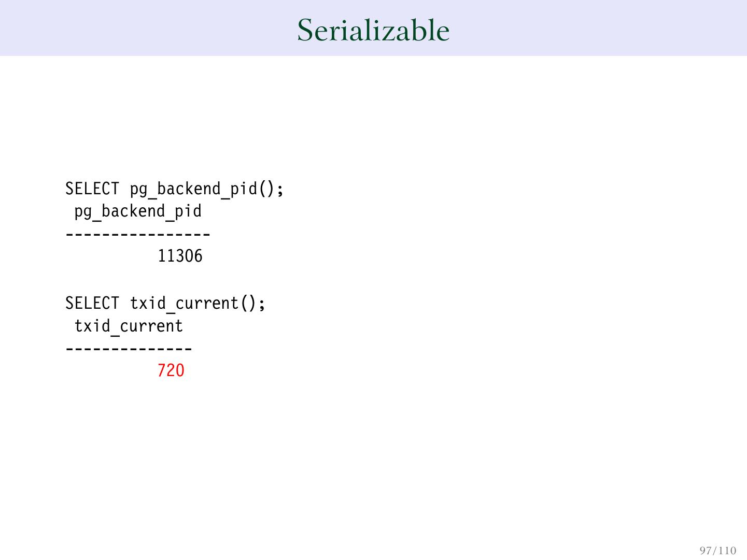Click the "txid_current" column header
This screenshot has width=747, height=560.
click(x=129, y=326)
